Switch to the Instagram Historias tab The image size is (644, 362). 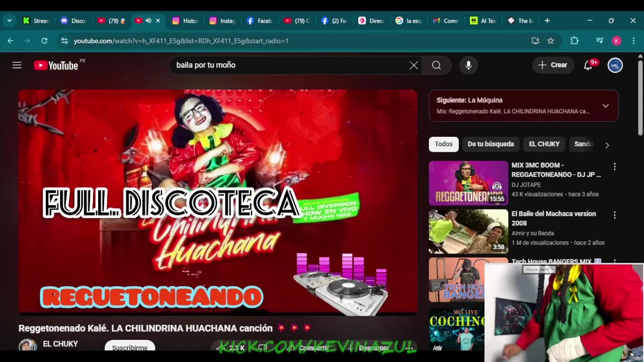point(185,21)
